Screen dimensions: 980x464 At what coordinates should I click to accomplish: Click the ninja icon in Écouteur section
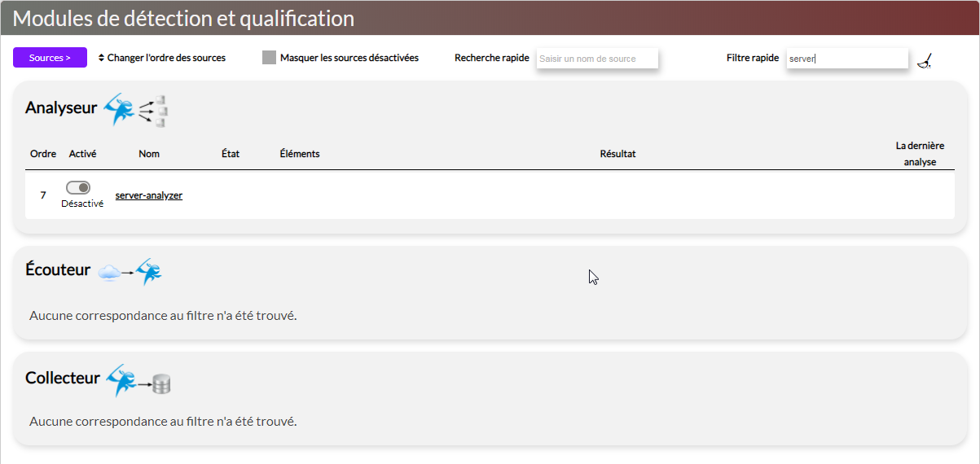pos(149,271)
